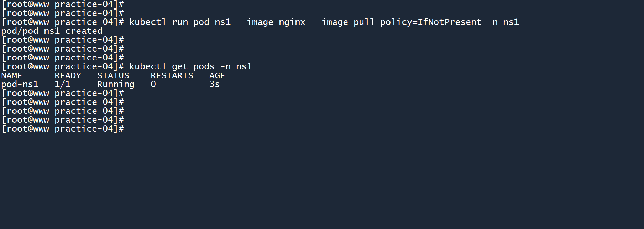The width and height of the screenshot is (644, 229).
Task: Click the READY column header
Action: (x=68, y=75)
